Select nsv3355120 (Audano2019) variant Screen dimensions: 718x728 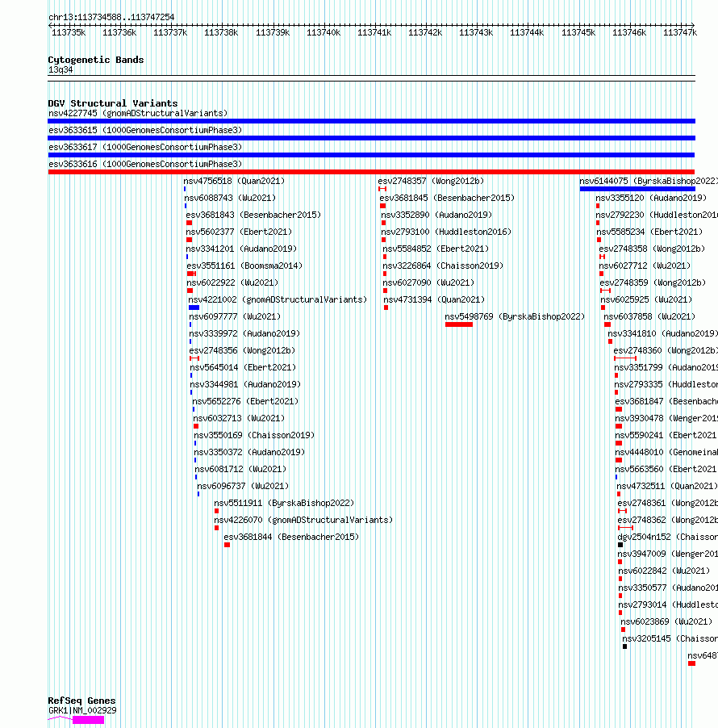click(651, 198)
